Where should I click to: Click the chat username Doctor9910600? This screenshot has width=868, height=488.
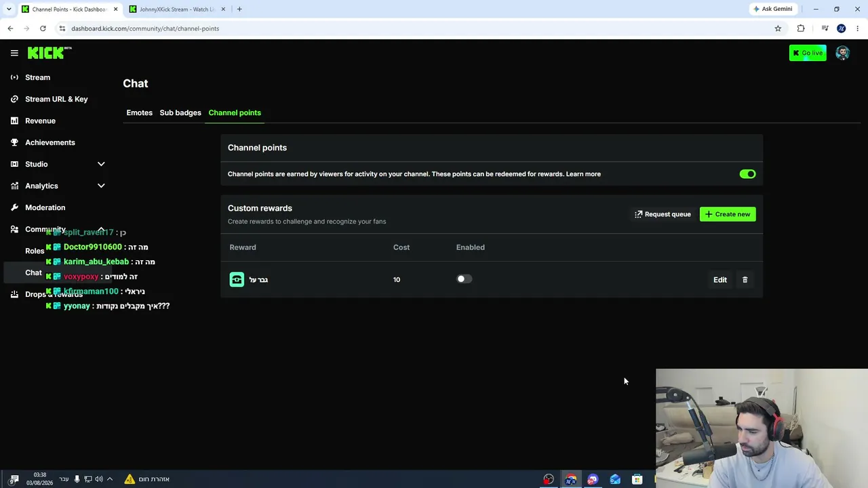pyautogui.click(x=92, y=247)
